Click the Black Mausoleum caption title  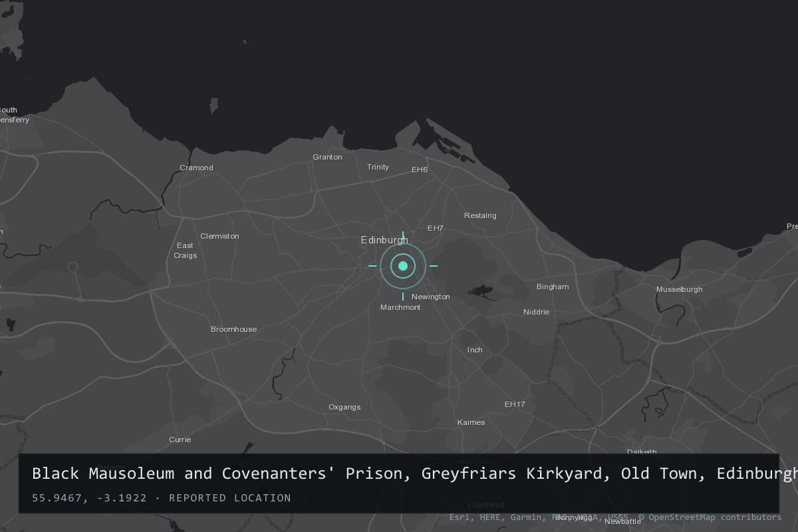pos(415,473)
